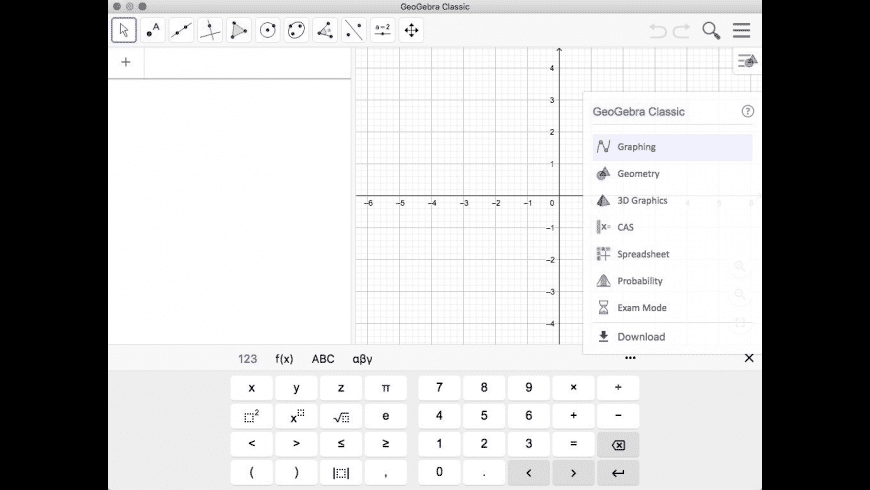870x490 pixels.
Task: Select the Slider a=2 tool
Action: pyautogui.click(x=383, y=30)
